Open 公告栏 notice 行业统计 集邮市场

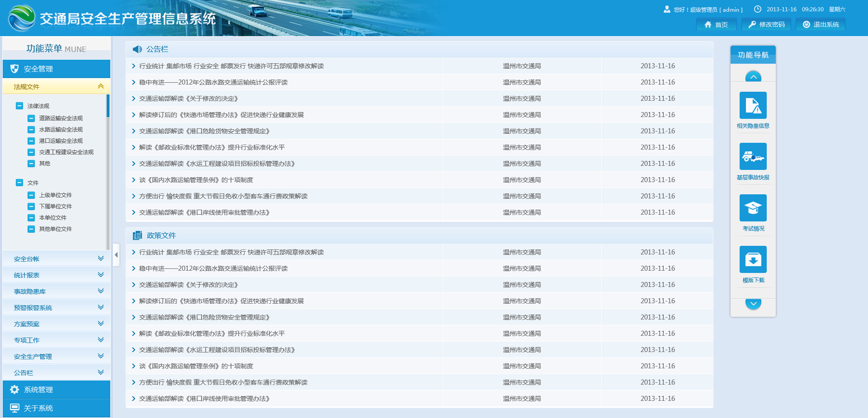(x=231, y=66)
